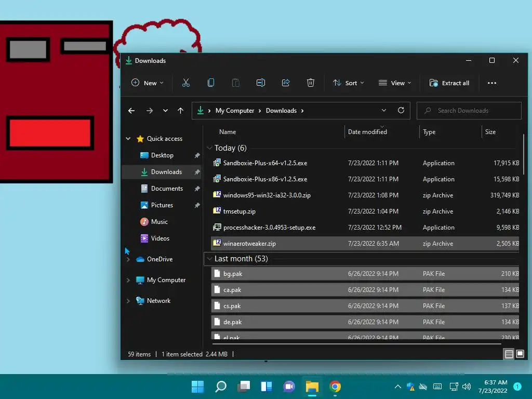
Task: Select the bg.pak file
Action: click(365, 274)
